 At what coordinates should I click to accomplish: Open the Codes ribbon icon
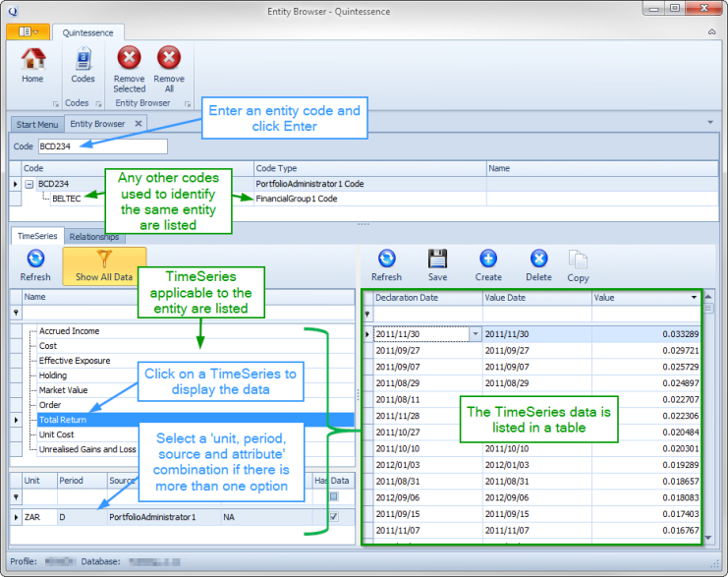pos(83,66)
